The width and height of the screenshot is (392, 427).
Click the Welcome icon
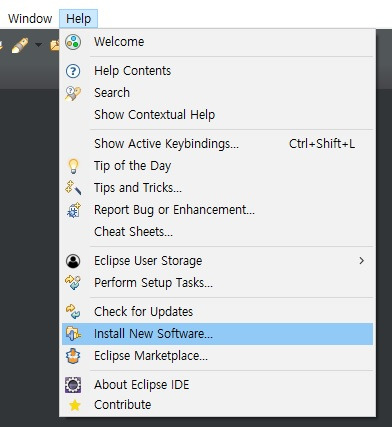pyautogui.click(x=73, y=42)
